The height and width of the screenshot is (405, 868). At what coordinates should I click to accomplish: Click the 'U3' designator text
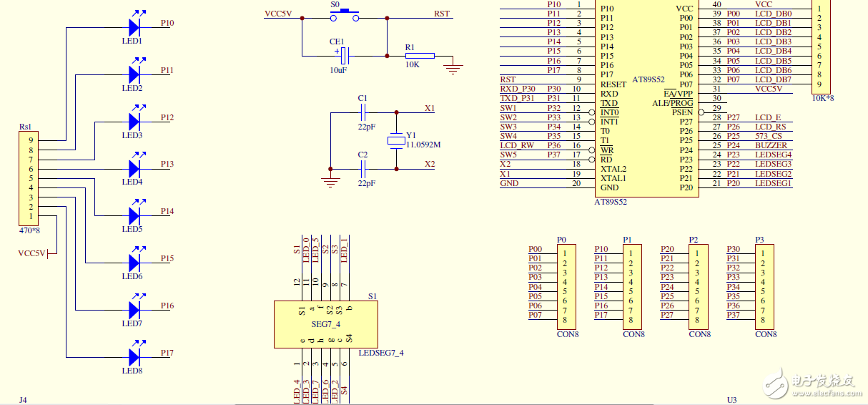(731, 400)
